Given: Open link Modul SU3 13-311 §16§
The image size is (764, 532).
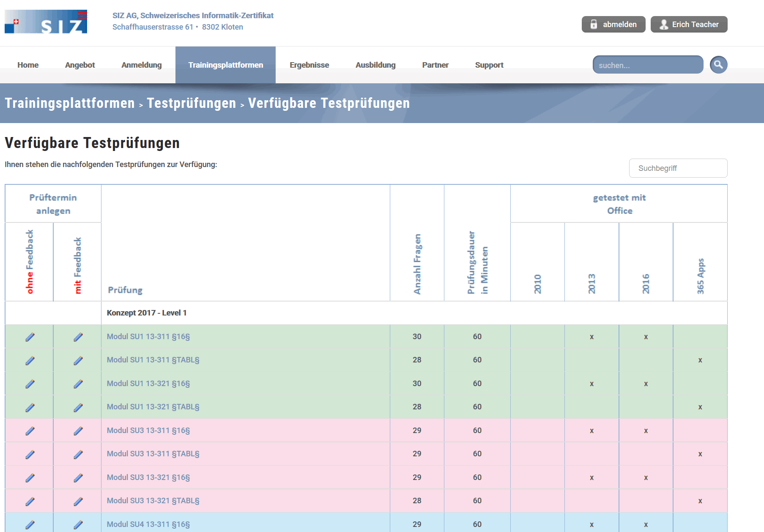Looking at the screenshot, I should [x=148, y=431].
